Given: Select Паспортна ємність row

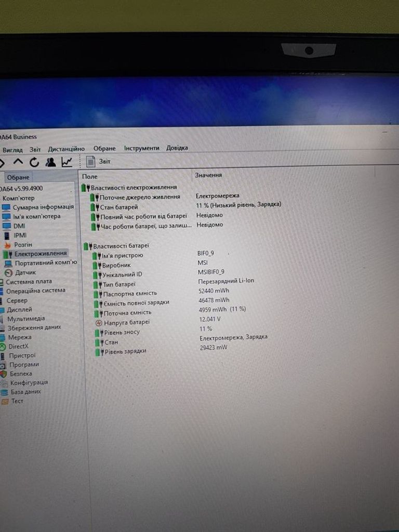Looking at the screenshot, I should point(162,292).
